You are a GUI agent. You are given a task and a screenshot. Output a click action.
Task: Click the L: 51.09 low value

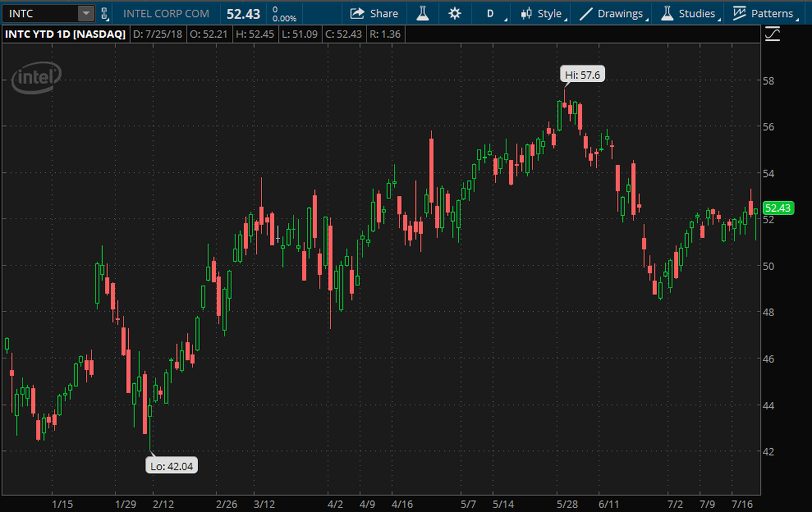coord(300,34)
